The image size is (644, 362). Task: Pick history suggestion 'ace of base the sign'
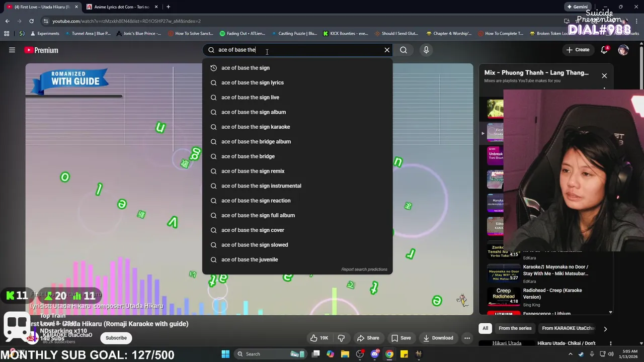pyautogui.click(x=297, y=68)
